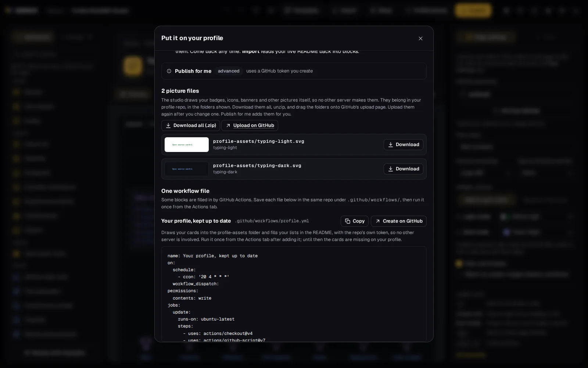Download the typing-dark.svg file
Image resolution: width=588 pixels, height=368 pixels.
(403, 169)
